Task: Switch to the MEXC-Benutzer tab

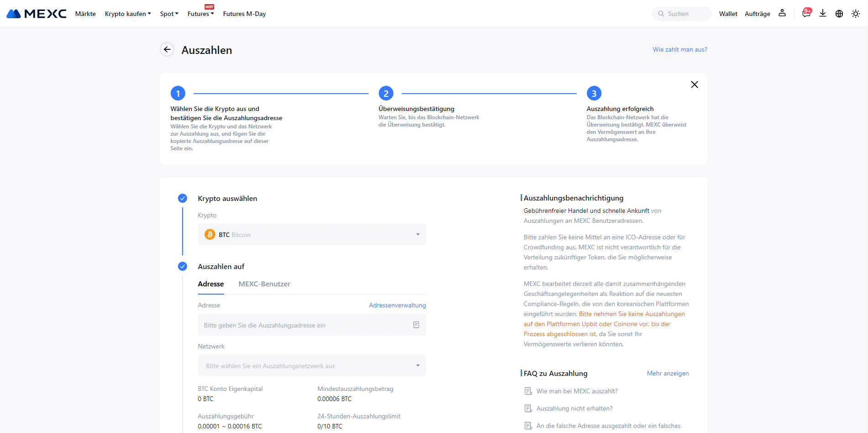Action: pyautogui.click(x=264, y=284)
